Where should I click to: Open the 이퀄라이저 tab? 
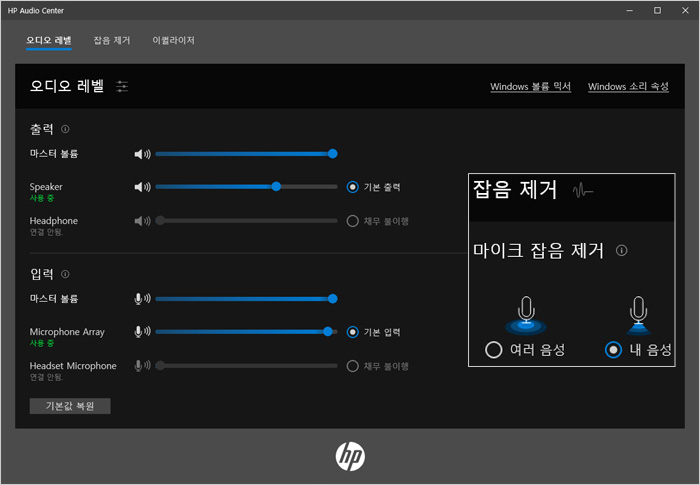(x=173, y=40)
